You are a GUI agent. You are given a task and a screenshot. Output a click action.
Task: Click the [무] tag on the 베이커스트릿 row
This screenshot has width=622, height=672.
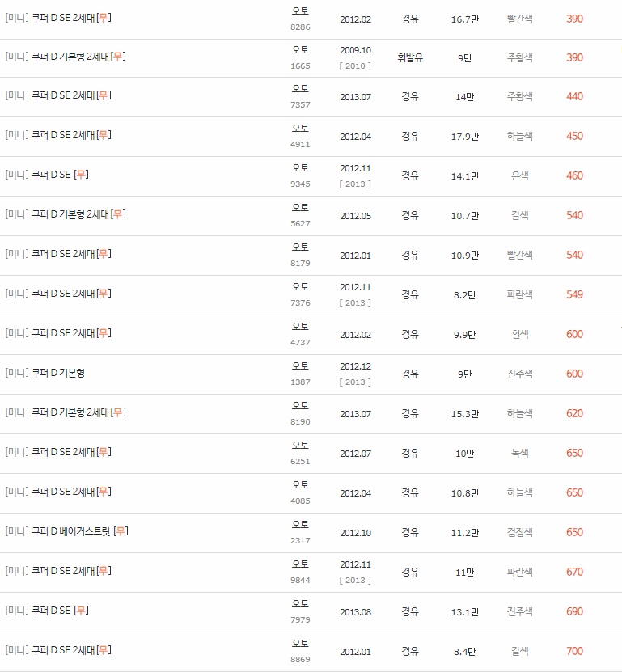coord(121,531)
